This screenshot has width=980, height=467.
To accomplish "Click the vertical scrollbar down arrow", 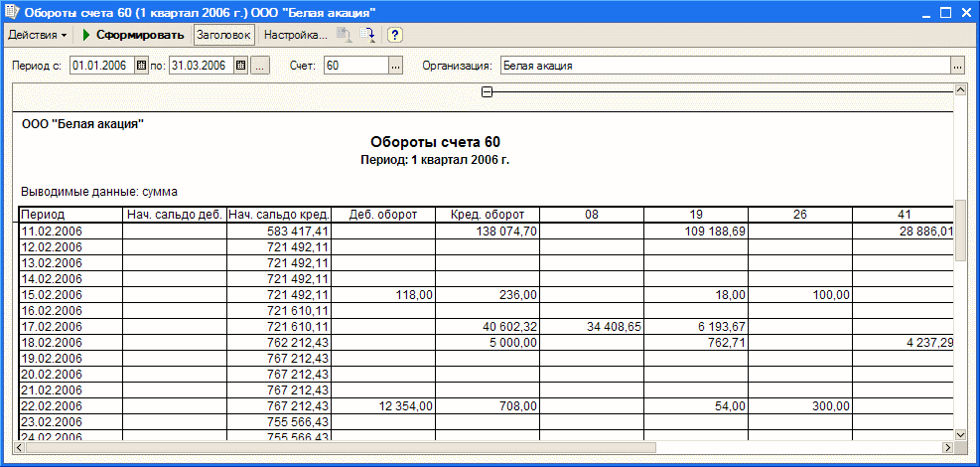I will point(960,434).
